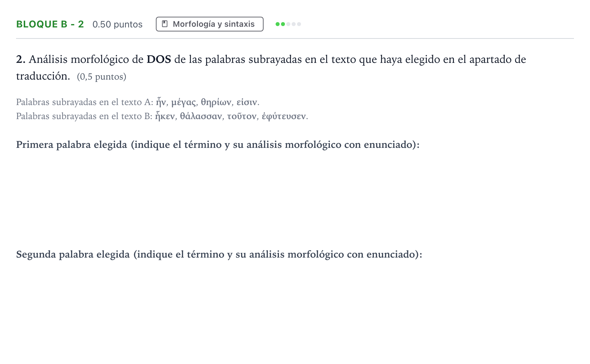Click the answer area under Segunda palabra elegida
The image size is (590, 364).
(295, 308)
